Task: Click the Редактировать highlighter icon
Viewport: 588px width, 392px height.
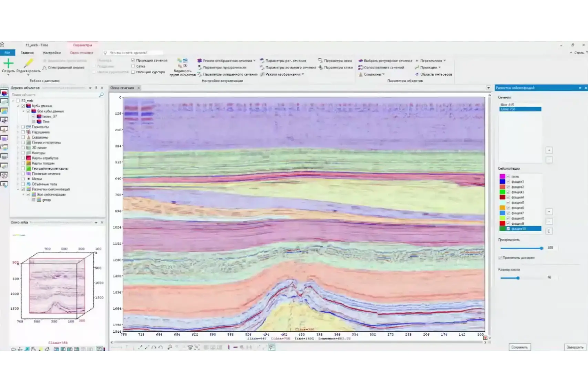Action: click(28, 63)
